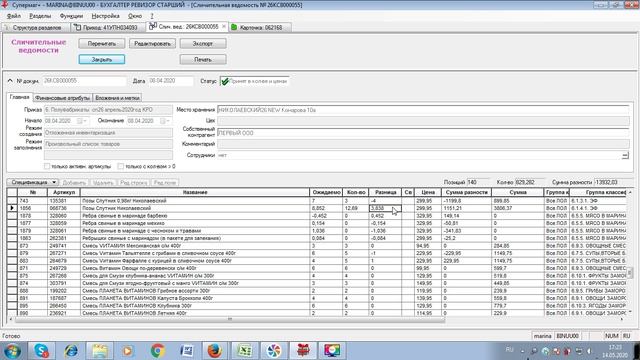Viewport: 640px width, 360px height.
Task: Click the green icon on Карточка tab
Action: coord(234,27)
